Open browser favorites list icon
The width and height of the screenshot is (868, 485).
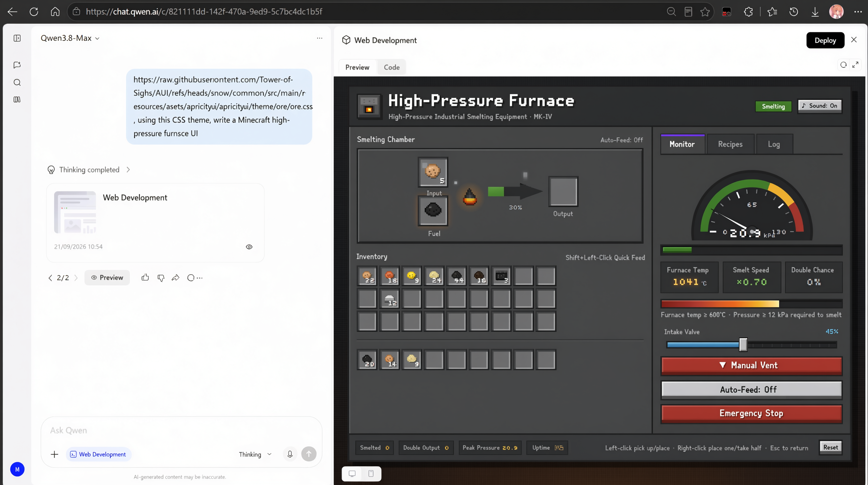click(x=772, y=12)
